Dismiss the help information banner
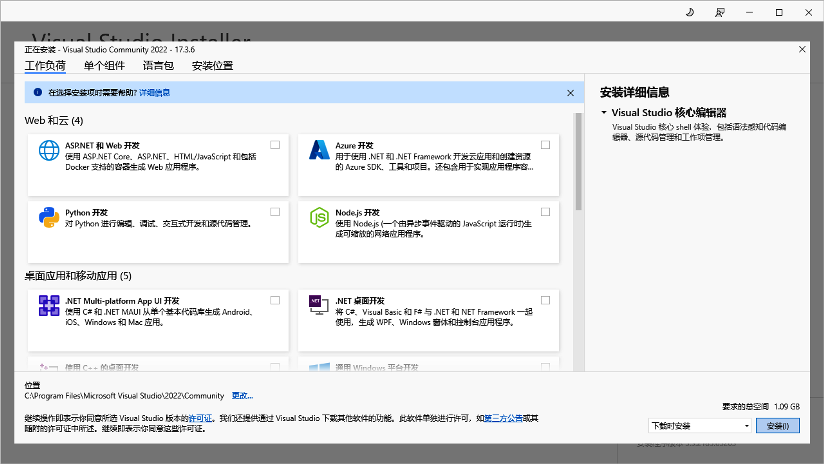Screen dimensions: 824x464 571,93
